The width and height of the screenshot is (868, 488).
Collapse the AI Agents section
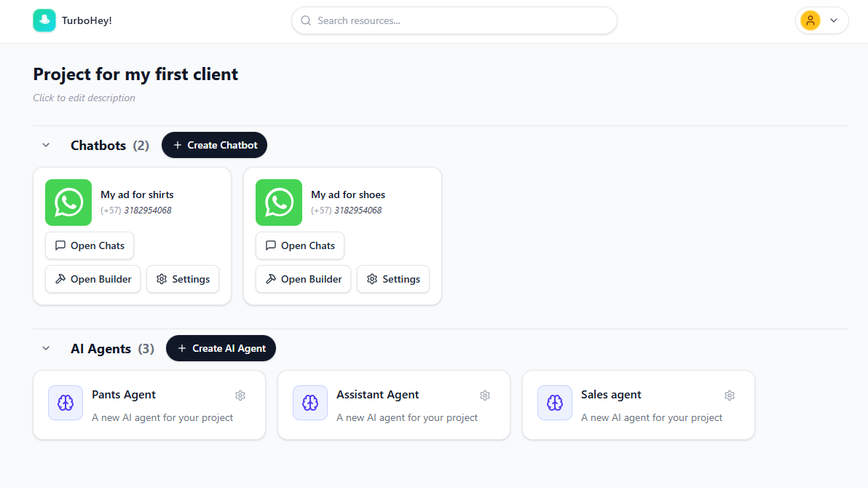46,348
